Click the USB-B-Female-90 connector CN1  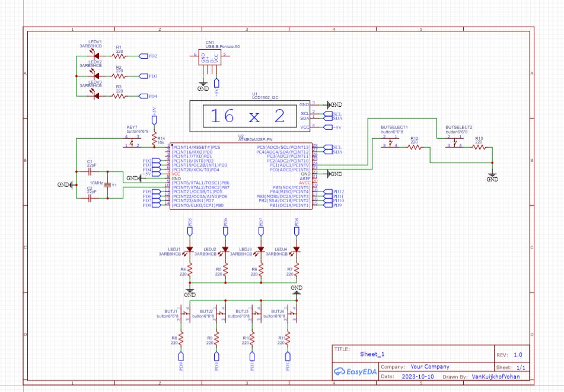click(x=209, y=56)
